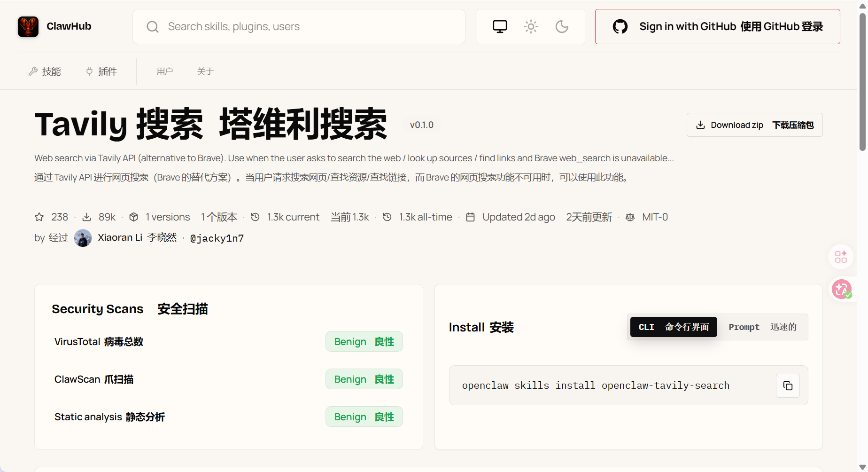Switch to light theme sun icon

click(x=531, y=27)
